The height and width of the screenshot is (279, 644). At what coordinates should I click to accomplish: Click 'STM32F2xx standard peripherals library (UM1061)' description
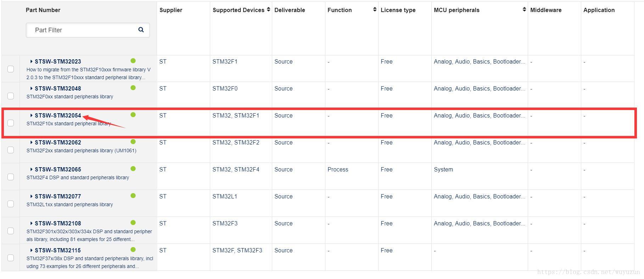pos(81,151)
